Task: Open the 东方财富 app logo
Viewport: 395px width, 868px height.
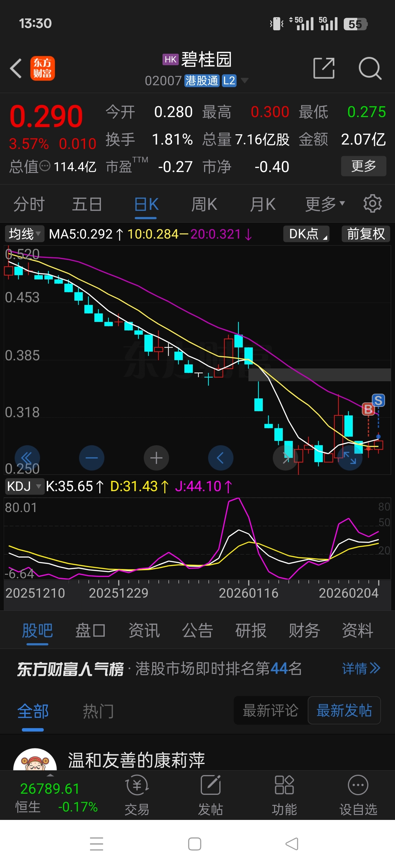Action: 42,68
